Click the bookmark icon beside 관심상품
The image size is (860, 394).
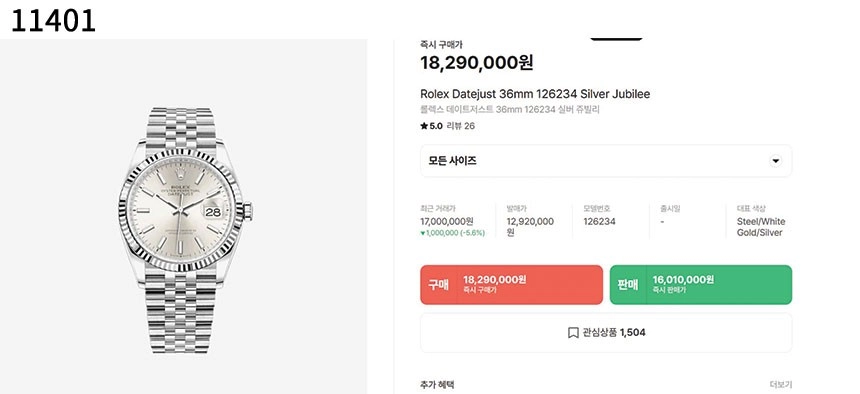point(573,333)
